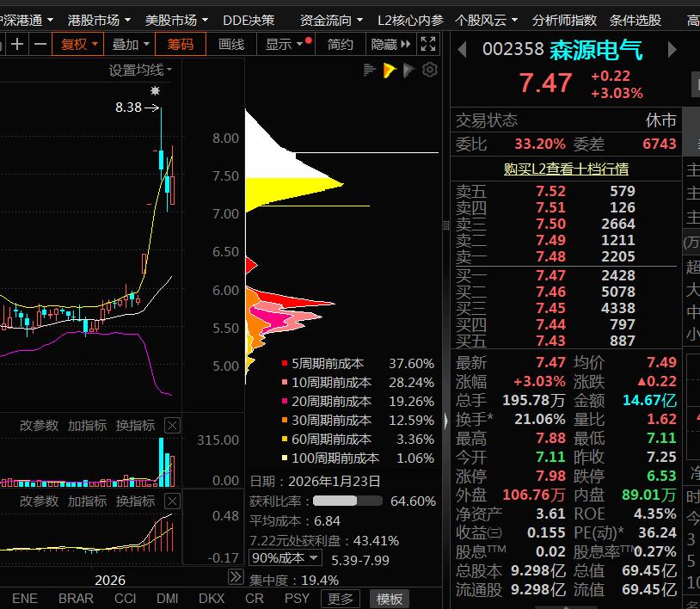Click 换指标 in volume panel
This screenshot has height=609, width=700.
tap(135, 426)
